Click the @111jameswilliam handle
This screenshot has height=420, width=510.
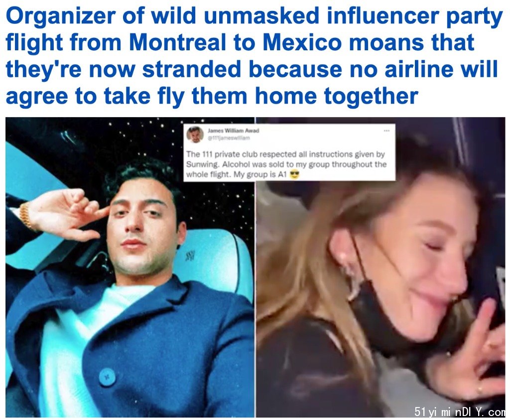pos(229,138)
